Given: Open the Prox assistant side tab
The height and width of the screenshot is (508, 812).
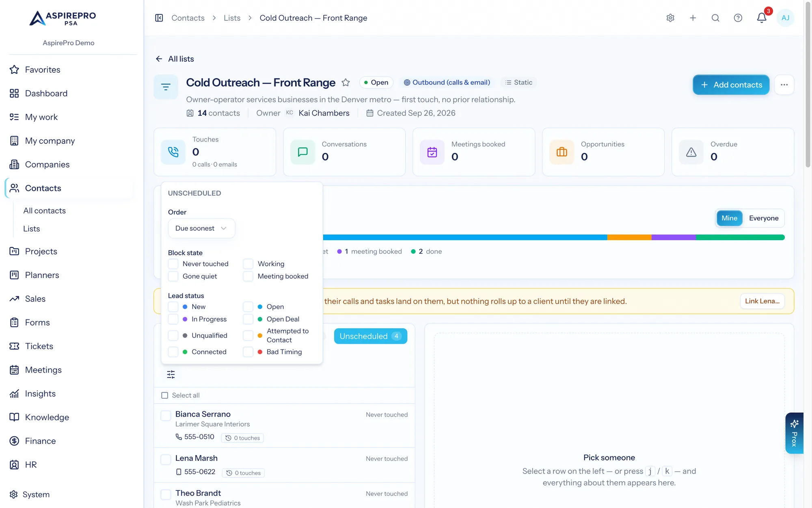Looking at the screenshot, I should pyautogui.click(x=794, y=433).
